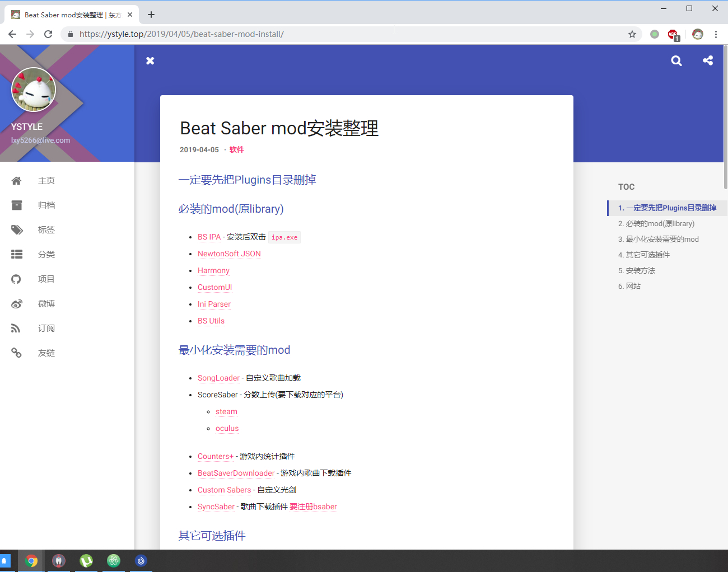Click the share icon in header
The width and height of the screenshot is (728, 572).
pyautogui.click(x=708, y=60)
